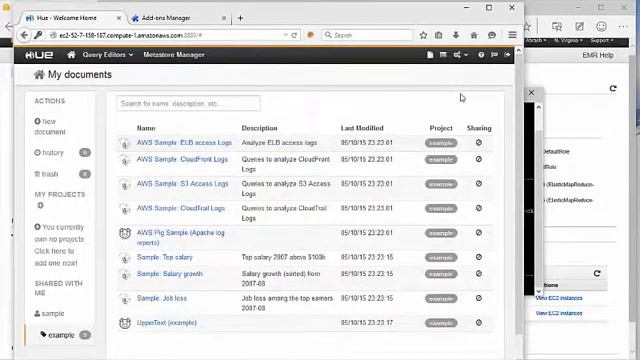Select the sample shared tag
The image size is (640, 360).
(49, 313)
